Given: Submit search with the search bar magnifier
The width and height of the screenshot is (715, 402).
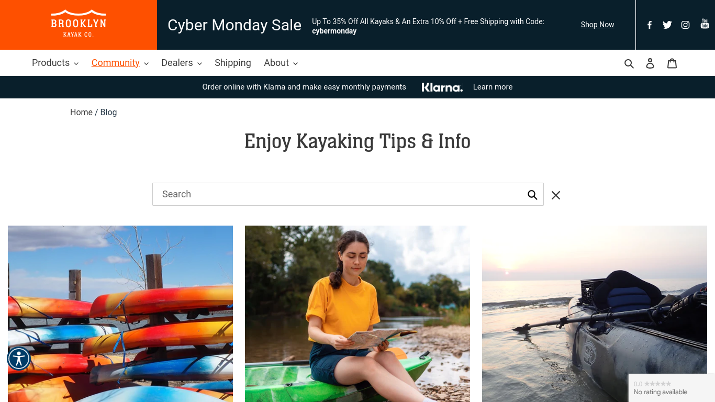Looking at the screenshot, I should (x=532, y=195).
